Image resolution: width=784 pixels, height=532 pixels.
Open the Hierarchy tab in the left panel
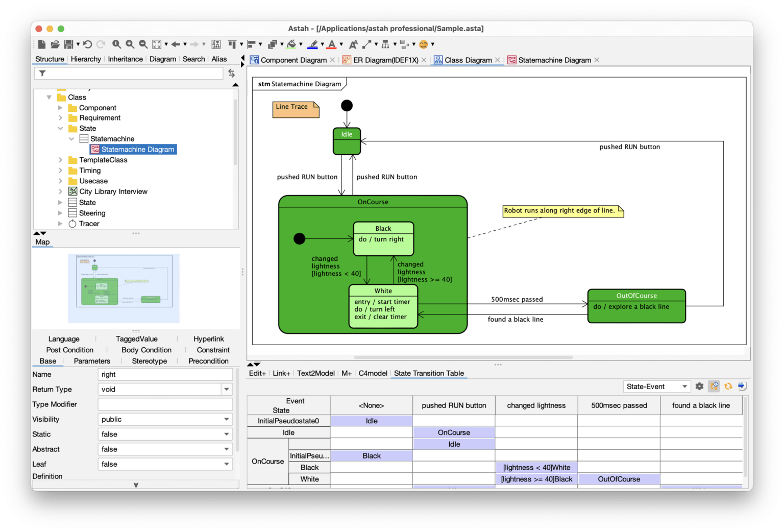pyautogui.click(x=86, y=59)
